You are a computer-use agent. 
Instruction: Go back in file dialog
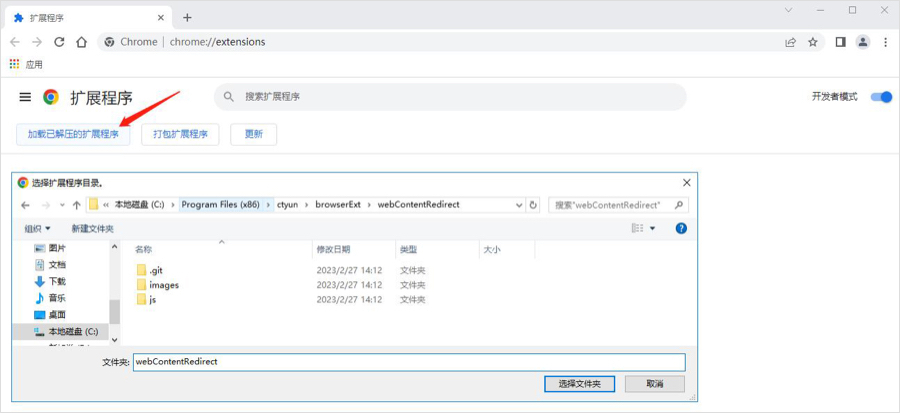pos(25,205)
